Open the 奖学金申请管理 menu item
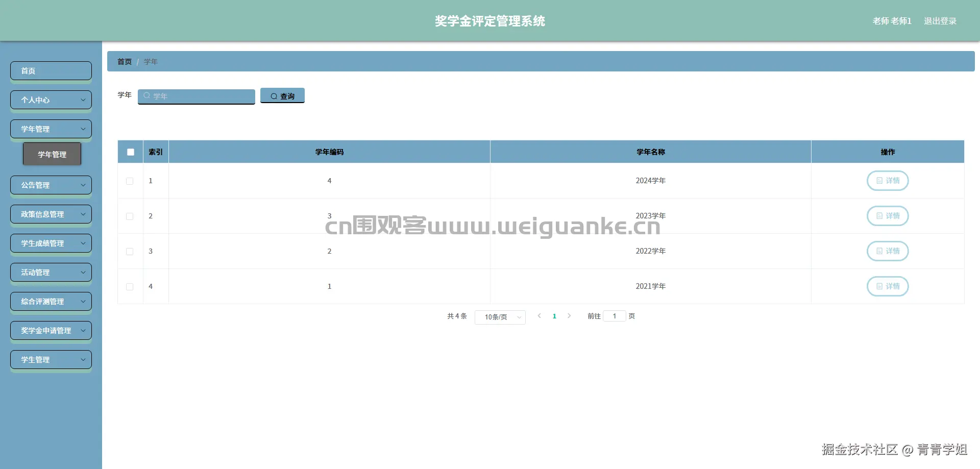This screenshot has height=469, width=980. point(51,330)
